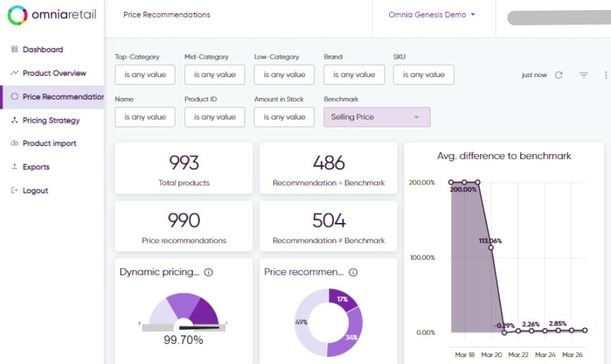Click the 504 Recommendation ≠ Benchmark tile
The width and height of the screenshot is (611, 364).
(x=328, y=226)
